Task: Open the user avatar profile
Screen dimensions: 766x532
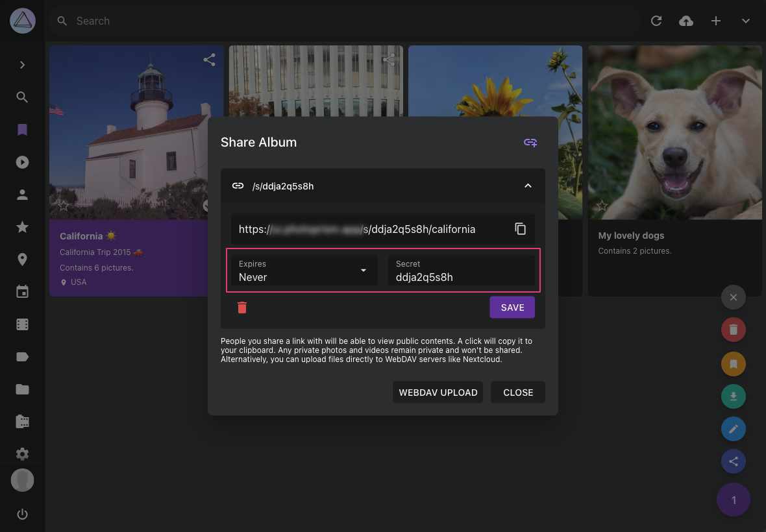Action: 23,480
